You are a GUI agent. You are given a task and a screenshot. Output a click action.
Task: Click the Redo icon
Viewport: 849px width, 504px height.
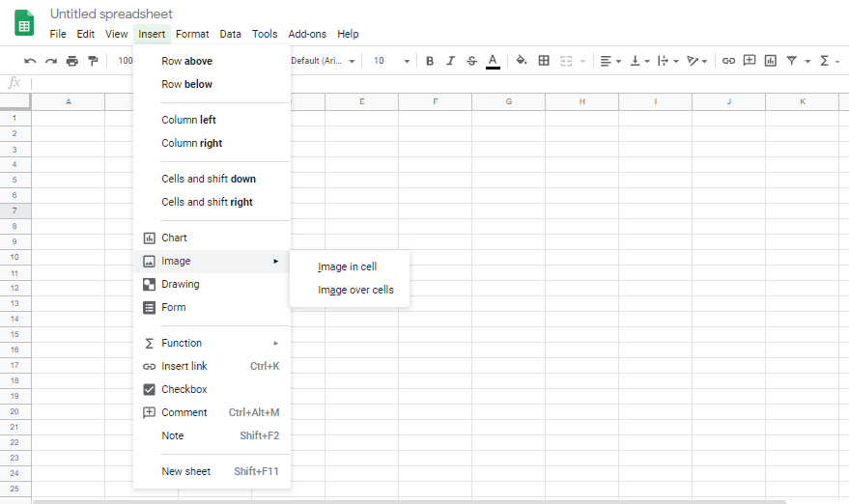tap(51, 61)
